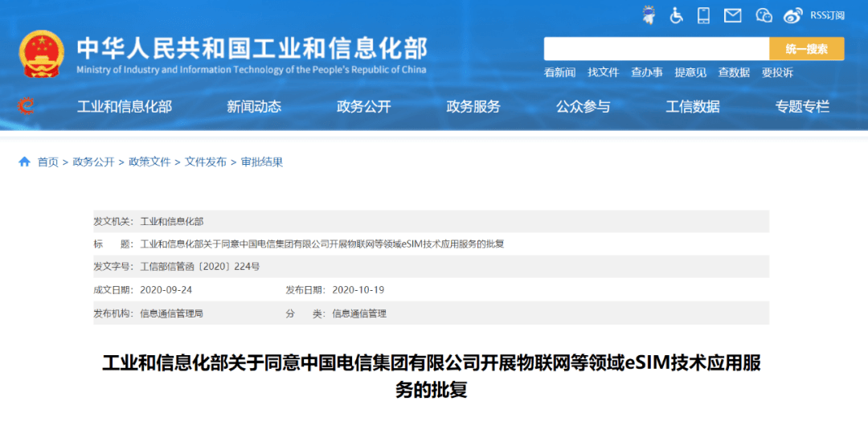Open the 政务公开 navigation menu
Viewport: 868px width, 446px height.
(364, 106)
